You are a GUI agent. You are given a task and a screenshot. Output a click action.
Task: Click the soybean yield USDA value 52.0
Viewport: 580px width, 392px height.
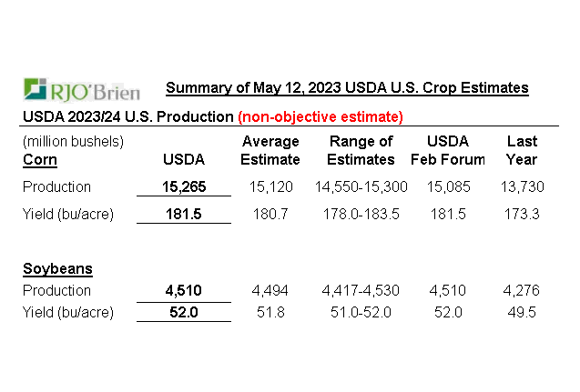click(x=183, y=313)
